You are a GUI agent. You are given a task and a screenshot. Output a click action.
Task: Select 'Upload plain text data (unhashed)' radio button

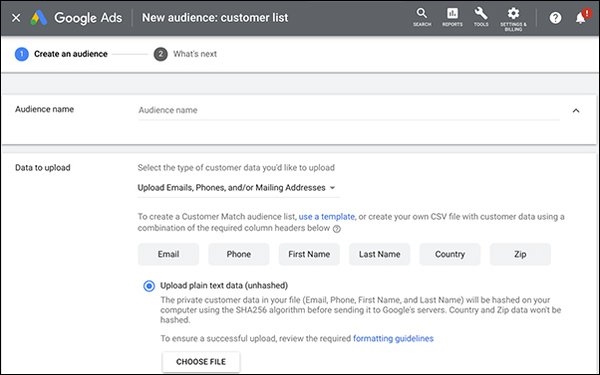pos(149,286)
